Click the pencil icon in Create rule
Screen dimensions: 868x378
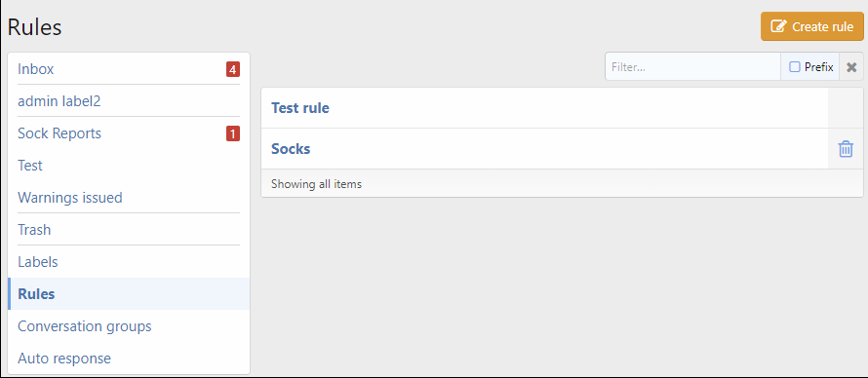(x=778, y=26)
